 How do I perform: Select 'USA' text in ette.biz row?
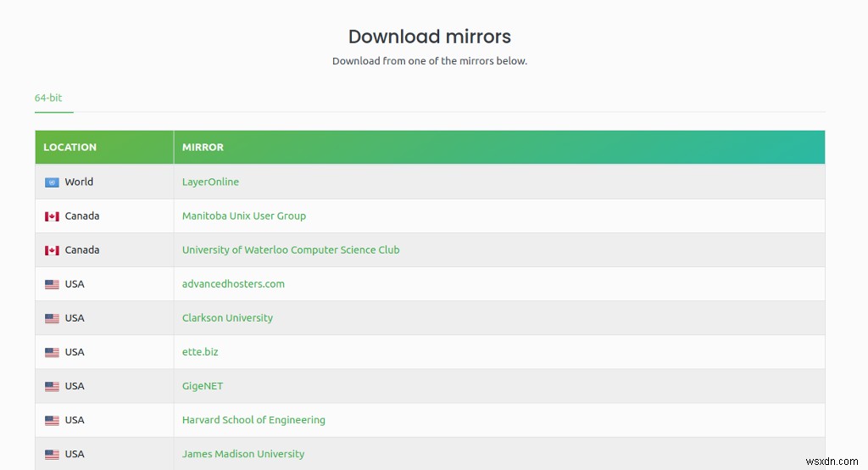point(75,352)
